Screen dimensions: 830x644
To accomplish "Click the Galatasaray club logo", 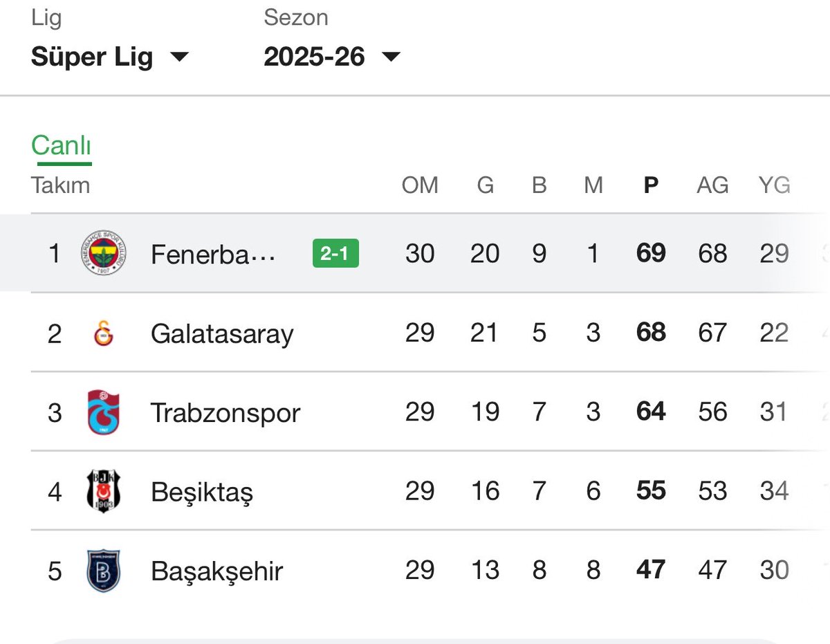I will point(104,334).
